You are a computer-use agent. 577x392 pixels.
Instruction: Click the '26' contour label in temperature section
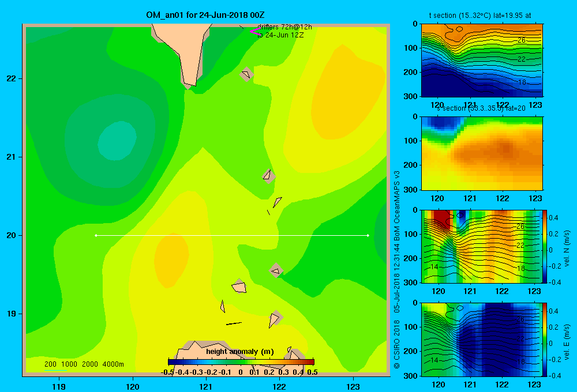coord(522,40)
